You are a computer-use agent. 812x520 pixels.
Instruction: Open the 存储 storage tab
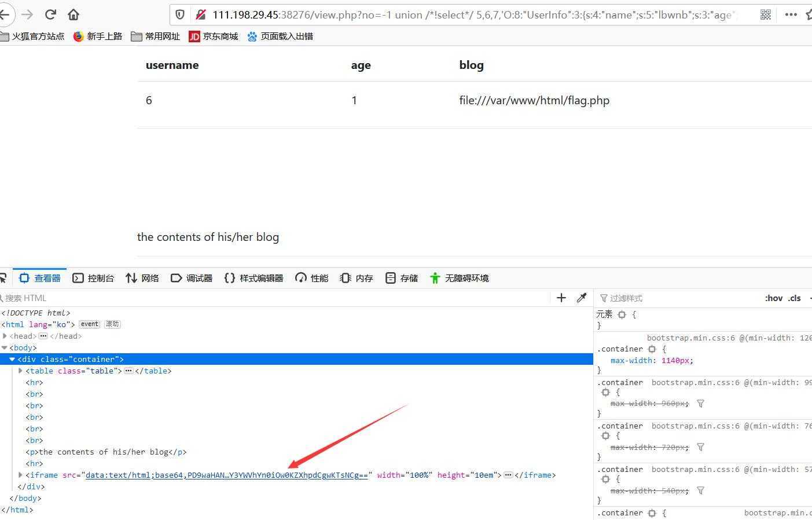[x=402, y=278]
